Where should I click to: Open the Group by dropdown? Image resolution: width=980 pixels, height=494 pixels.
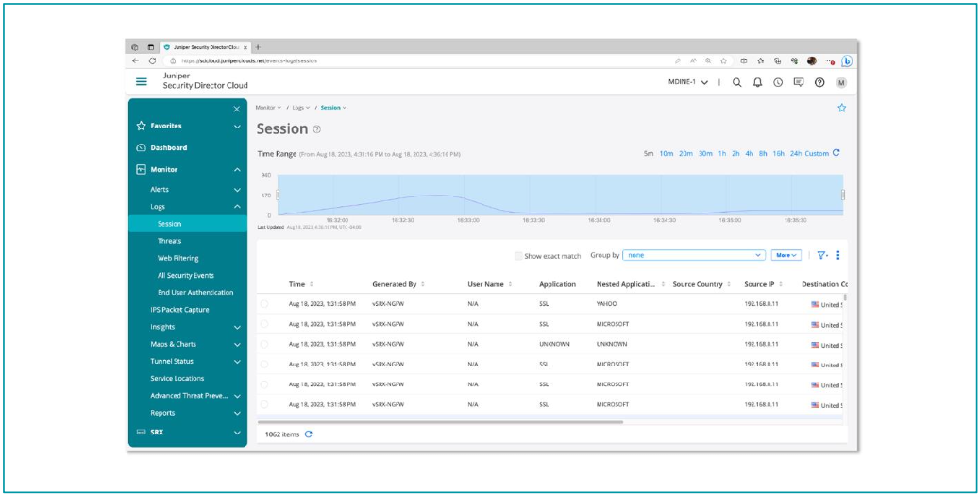click(694, 255)
